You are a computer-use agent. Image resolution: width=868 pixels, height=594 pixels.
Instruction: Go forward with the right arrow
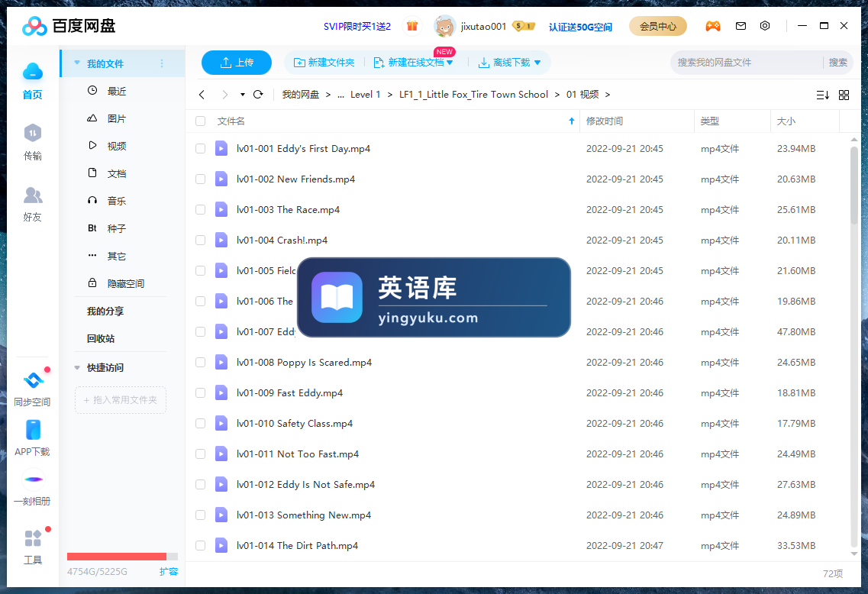tap(224, 95)
